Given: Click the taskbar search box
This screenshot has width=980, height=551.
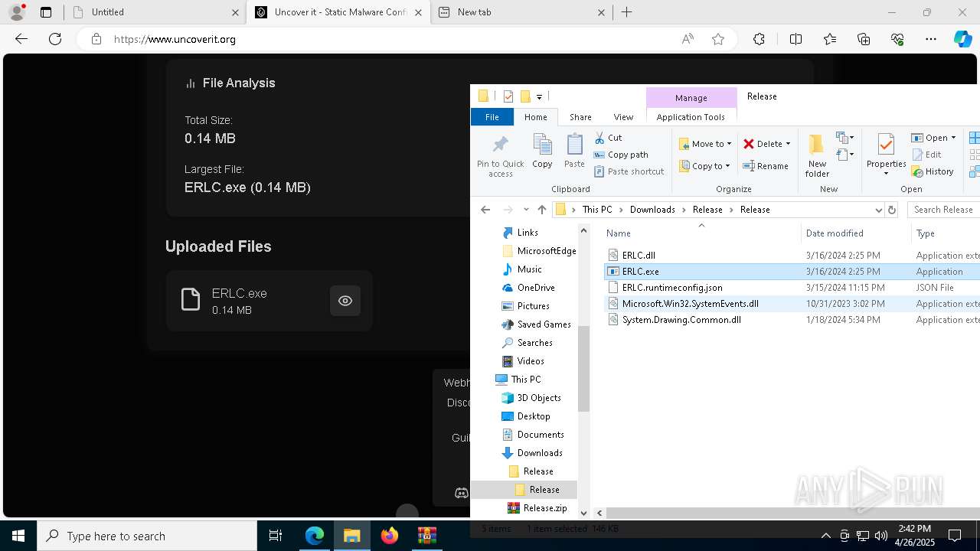Looking at the screenshot, I should point(147,536).
